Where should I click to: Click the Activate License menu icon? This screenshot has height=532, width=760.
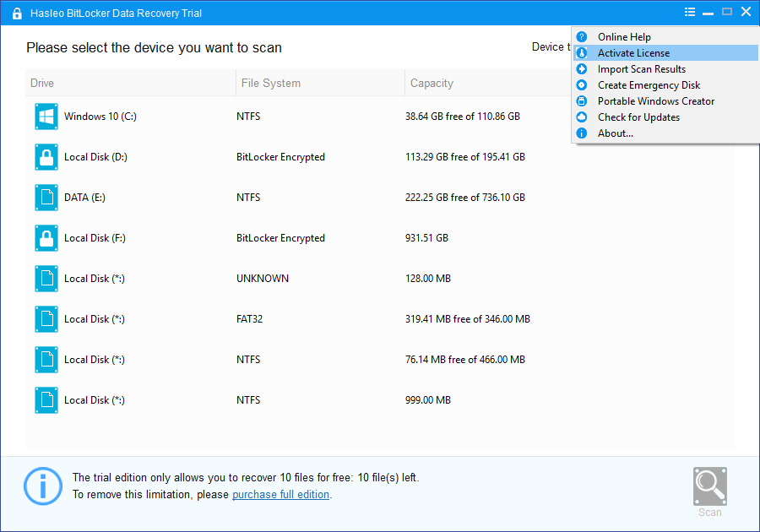coord(582,53)
